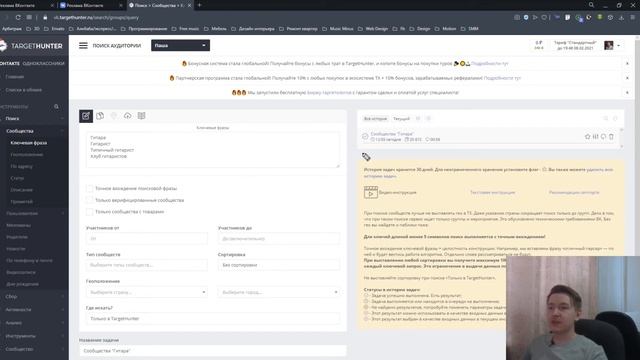The width and height of the screenshot is (640, 360).
Task: Click the browser search icon in the title bar
Action: (591, 5)
